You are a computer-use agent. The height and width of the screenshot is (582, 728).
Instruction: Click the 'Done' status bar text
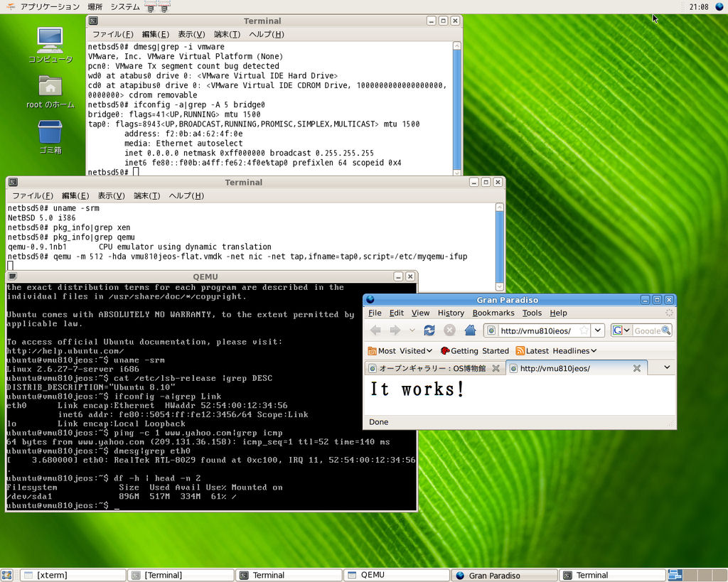(x=379, y=422)
